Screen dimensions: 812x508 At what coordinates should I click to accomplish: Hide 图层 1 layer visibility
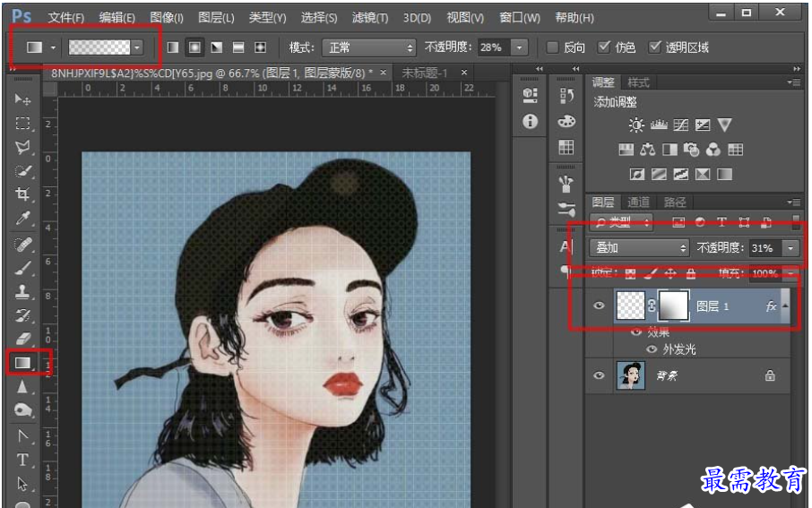599,306
